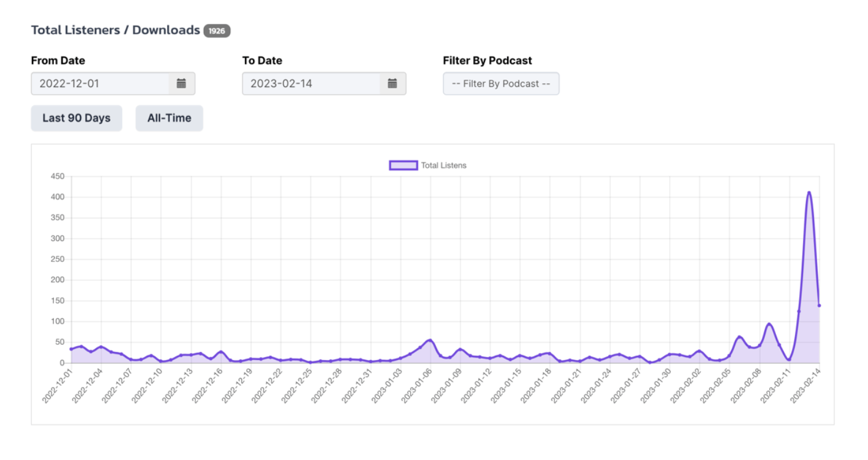Open the Filter By Podcast dropdown

pos(500,83)
